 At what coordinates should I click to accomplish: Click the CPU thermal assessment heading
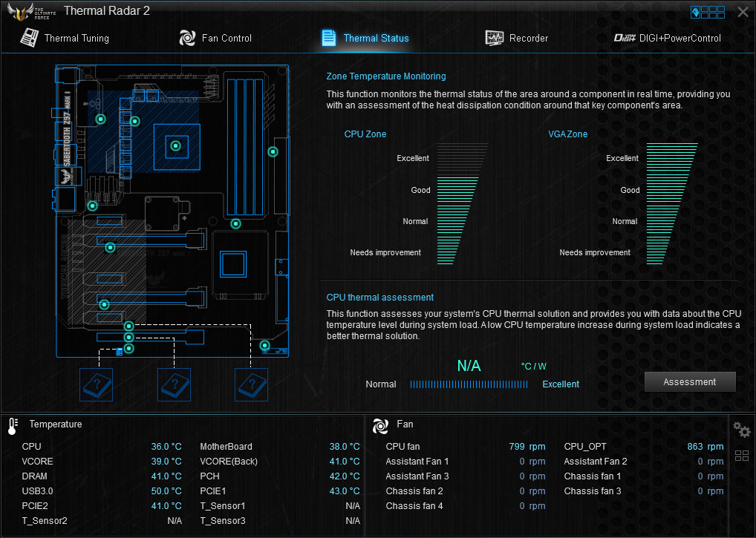click(x=380, y=297)
